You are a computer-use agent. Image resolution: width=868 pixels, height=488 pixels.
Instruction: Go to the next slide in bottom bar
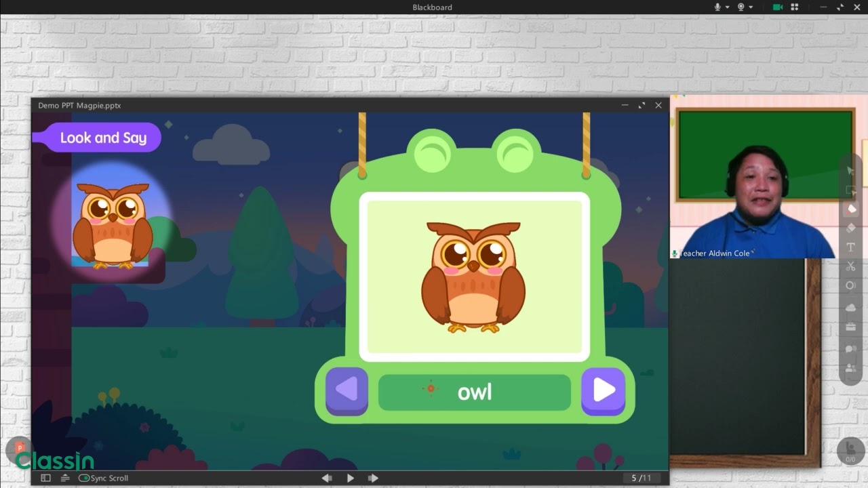click(x=373, y=478)
